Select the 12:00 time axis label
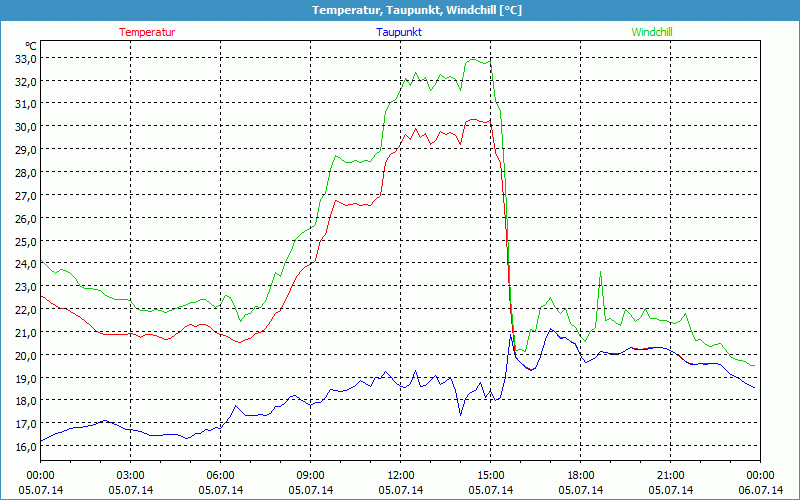800x500 pixels. [x=400, y=475]
